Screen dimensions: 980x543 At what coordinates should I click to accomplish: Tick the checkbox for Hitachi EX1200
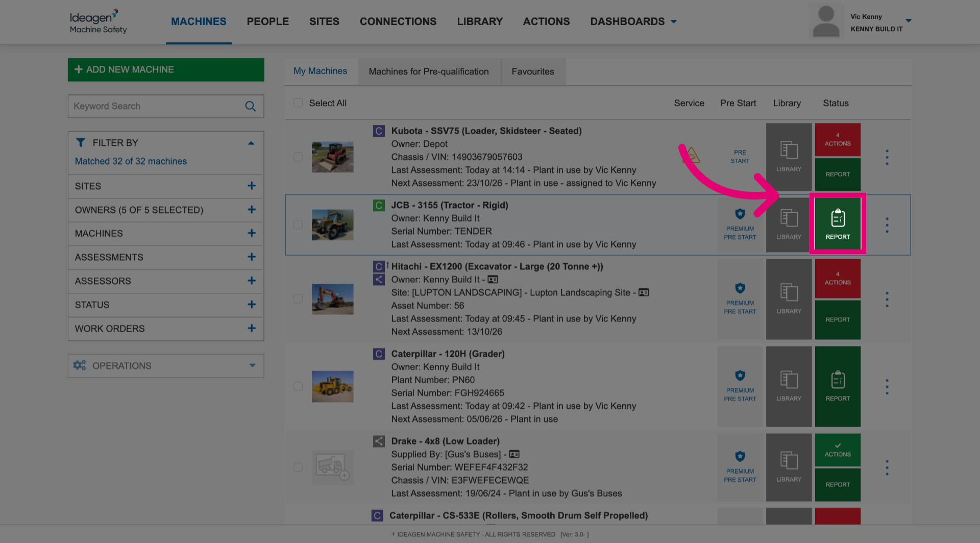click(x=298, y=299)
